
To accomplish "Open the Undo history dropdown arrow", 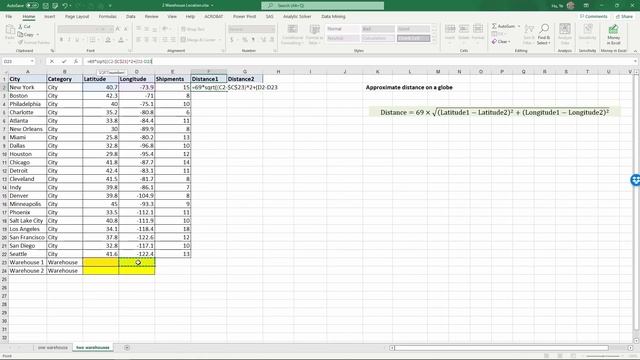I will pos(71,6).
